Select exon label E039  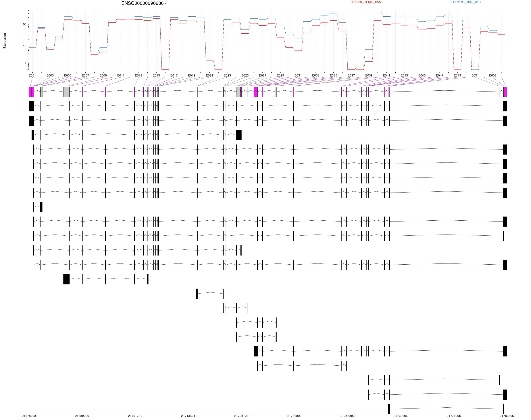(369, 76)
